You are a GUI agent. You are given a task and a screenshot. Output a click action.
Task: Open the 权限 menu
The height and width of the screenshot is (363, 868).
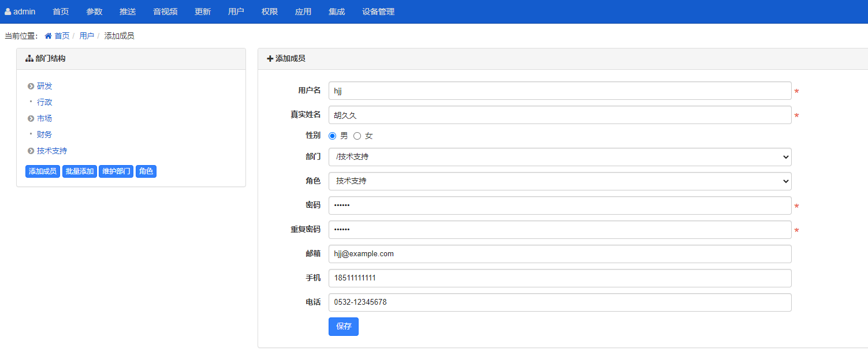[270, 12]
